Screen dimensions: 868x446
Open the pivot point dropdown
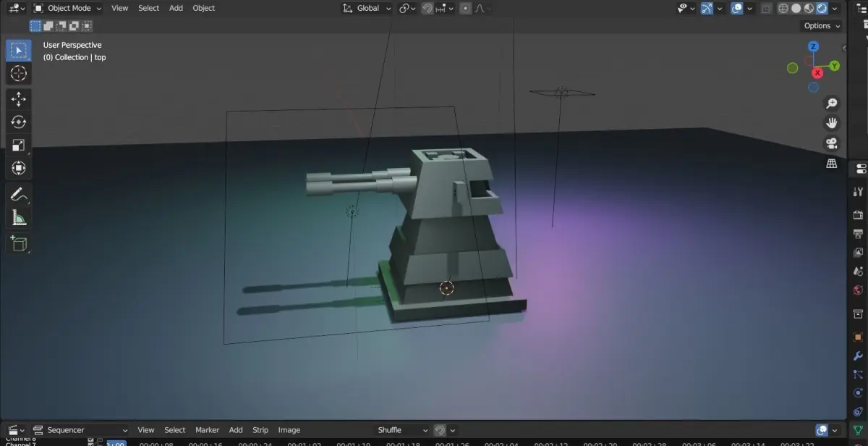[408, 8]
